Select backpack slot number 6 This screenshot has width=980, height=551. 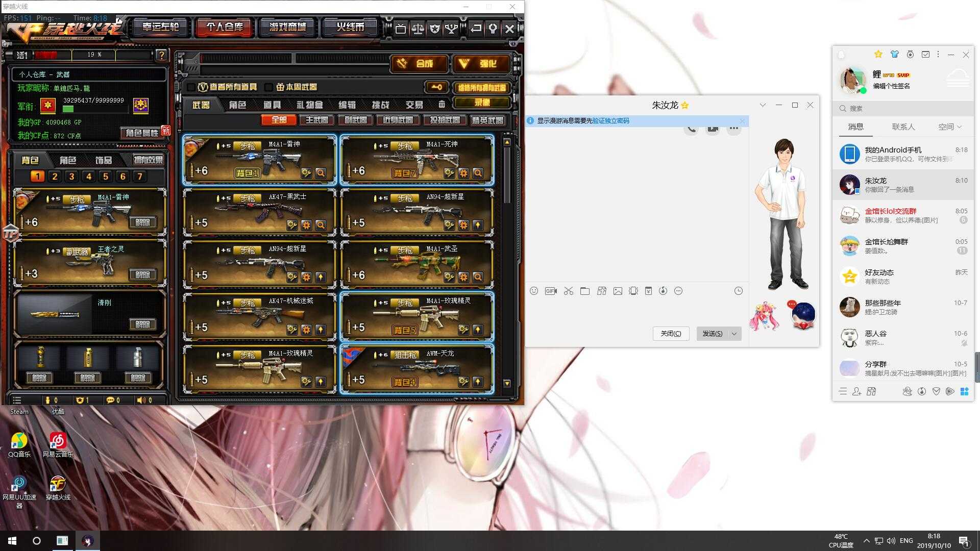[122, 177]
